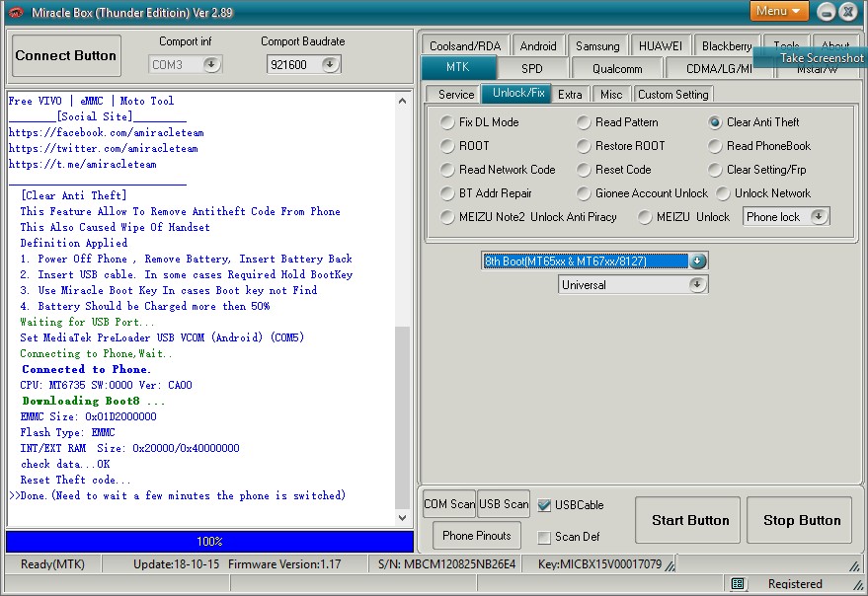Expand the Comport inf COM3 dropdown

point(211,65)
